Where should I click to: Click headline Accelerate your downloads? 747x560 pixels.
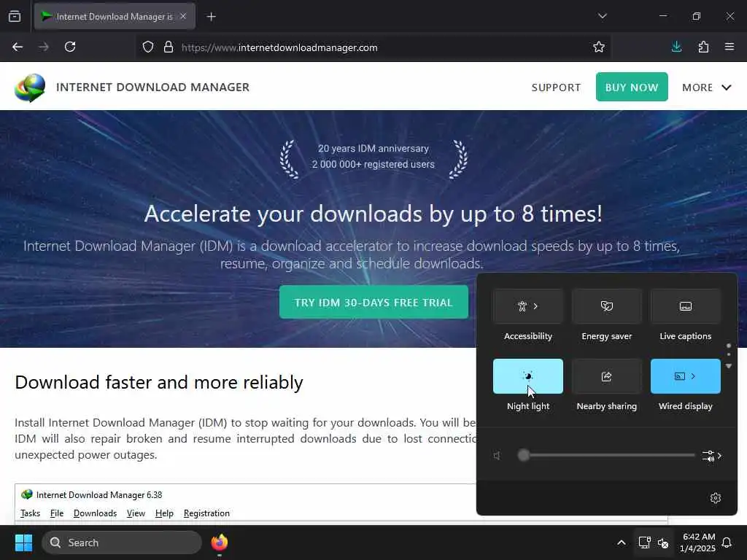[x=373, y=214]
